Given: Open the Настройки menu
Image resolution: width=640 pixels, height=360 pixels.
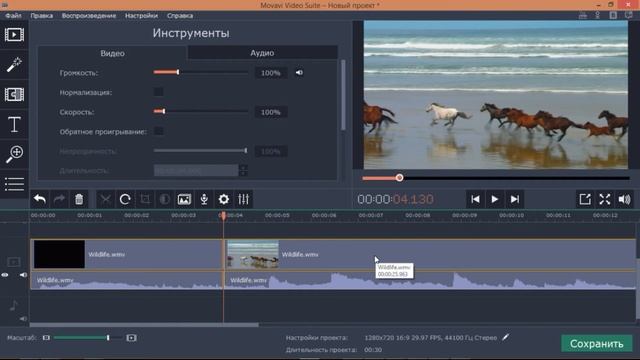Looking at the screenshot, I should pos(141,16).
